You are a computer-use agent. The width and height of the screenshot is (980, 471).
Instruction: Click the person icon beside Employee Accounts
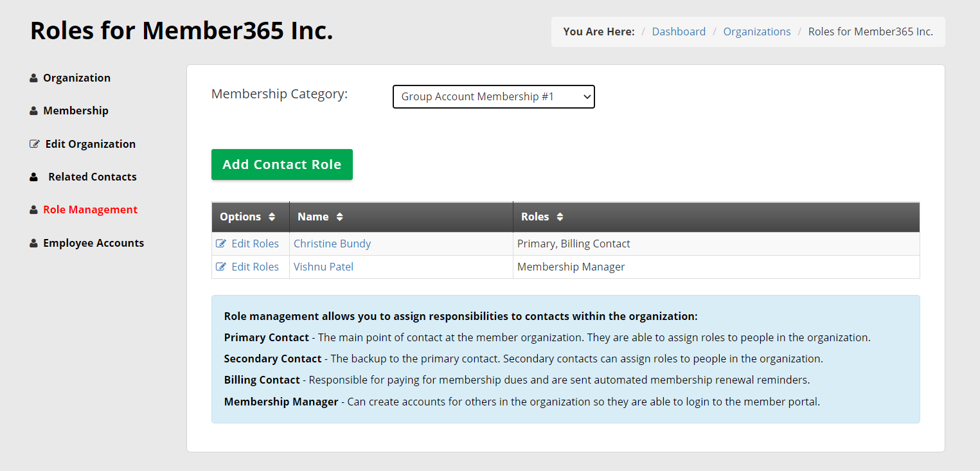33,244
